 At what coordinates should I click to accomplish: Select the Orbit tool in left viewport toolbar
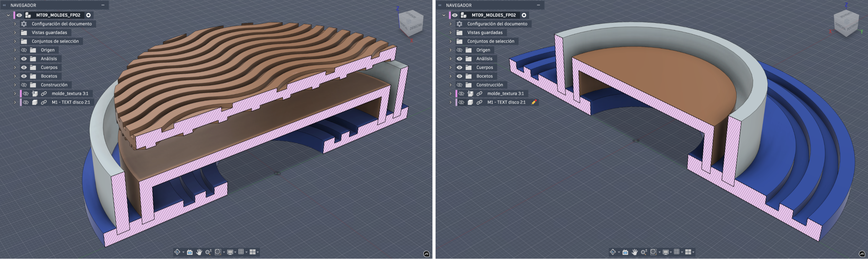177,252
